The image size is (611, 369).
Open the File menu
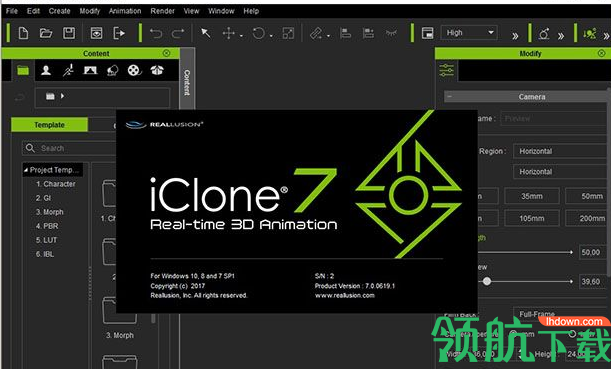[12, 11]
